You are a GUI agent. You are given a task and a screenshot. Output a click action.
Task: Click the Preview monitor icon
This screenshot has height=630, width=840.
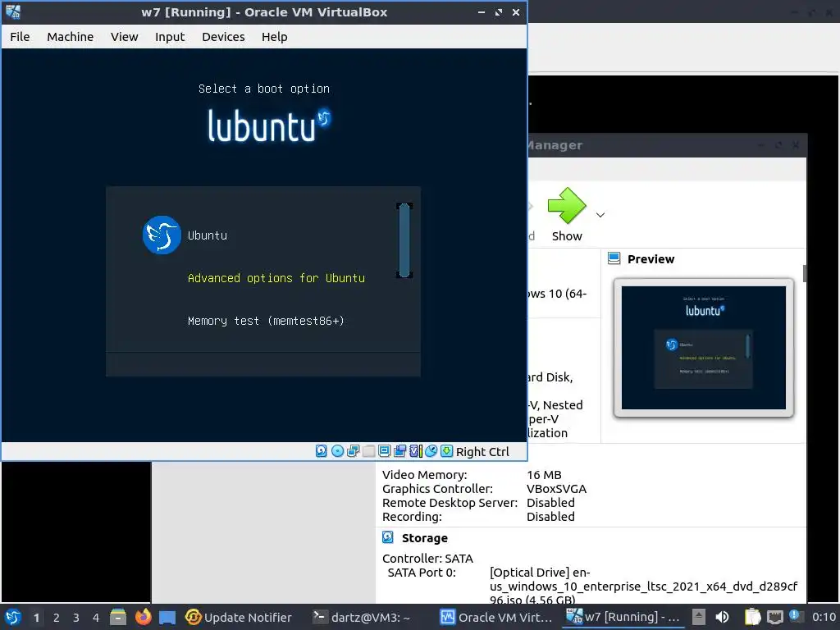point(614,258)
